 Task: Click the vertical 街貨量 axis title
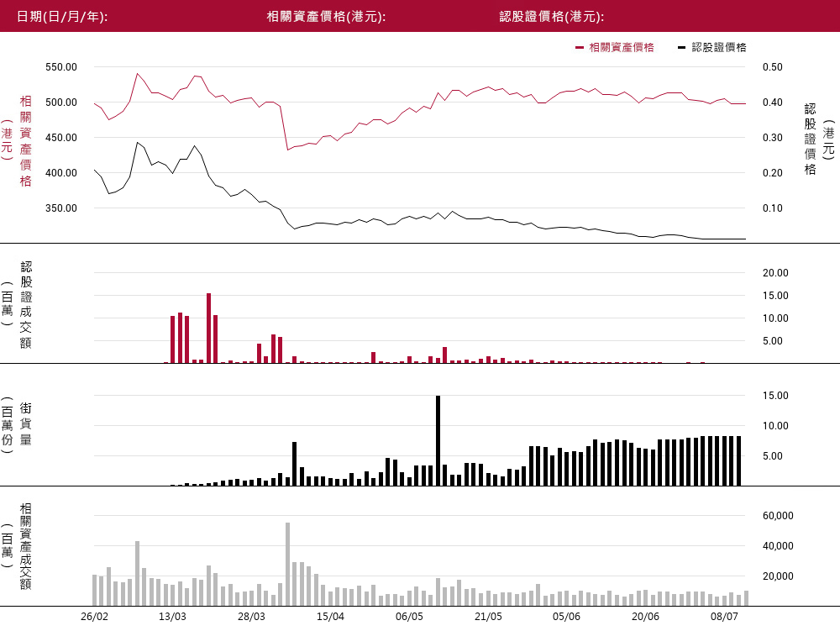26,424
